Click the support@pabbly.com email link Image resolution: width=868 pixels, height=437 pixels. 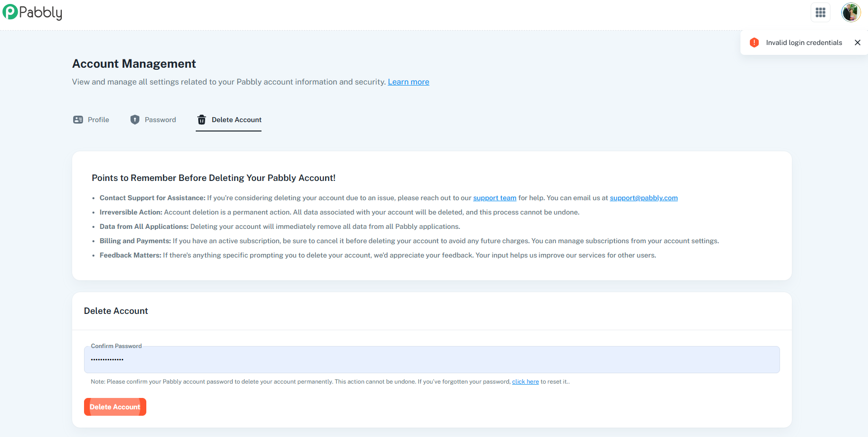point(644,198)
